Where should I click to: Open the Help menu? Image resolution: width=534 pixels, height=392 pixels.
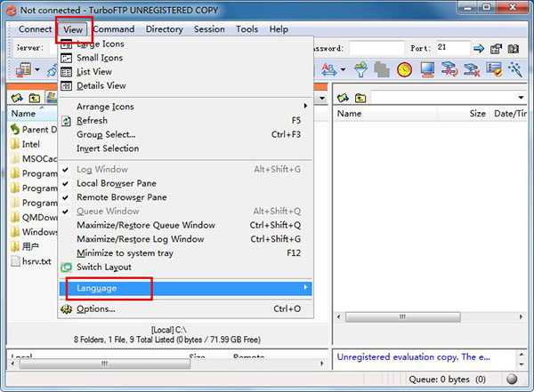point(279,29)
